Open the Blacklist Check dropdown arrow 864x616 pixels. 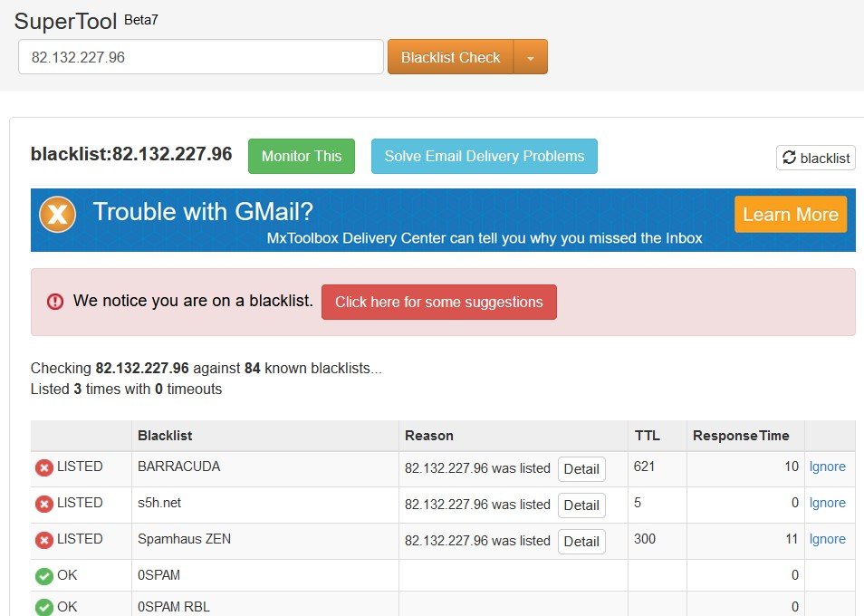tap(530, 57)
